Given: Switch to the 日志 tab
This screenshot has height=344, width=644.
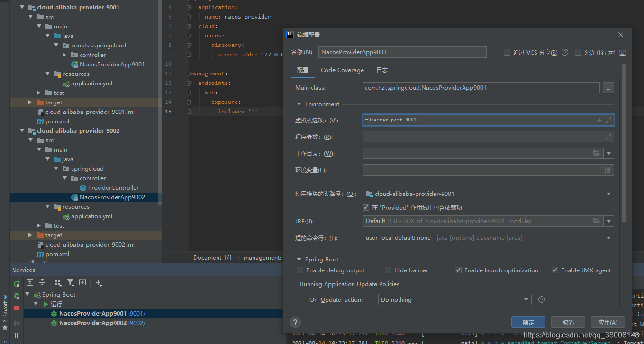Looking at the screenshot, I should (382, 70).
